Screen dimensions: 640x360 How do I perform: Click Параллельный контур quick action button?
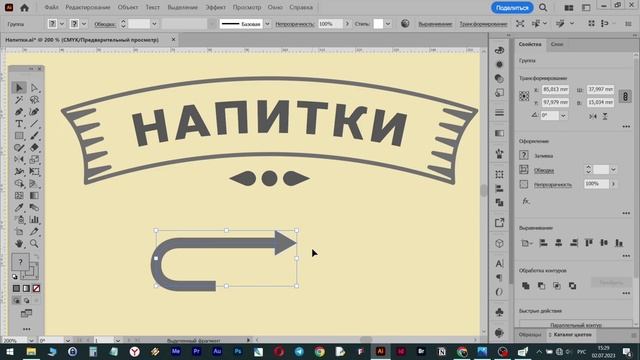tap(576, 324)
